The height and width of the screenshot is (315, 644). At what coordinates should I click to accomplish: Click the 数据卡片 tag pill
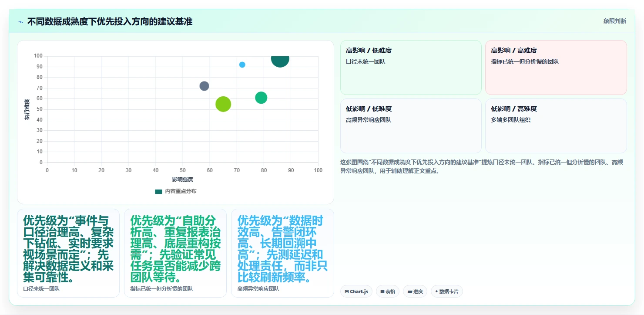447,291
